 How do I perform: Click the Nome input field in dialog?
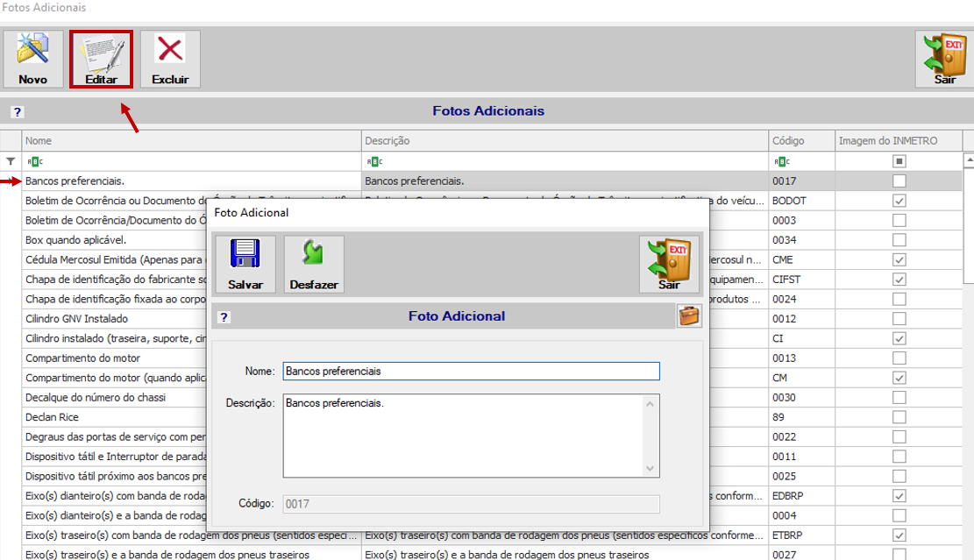tap(471, 372)
